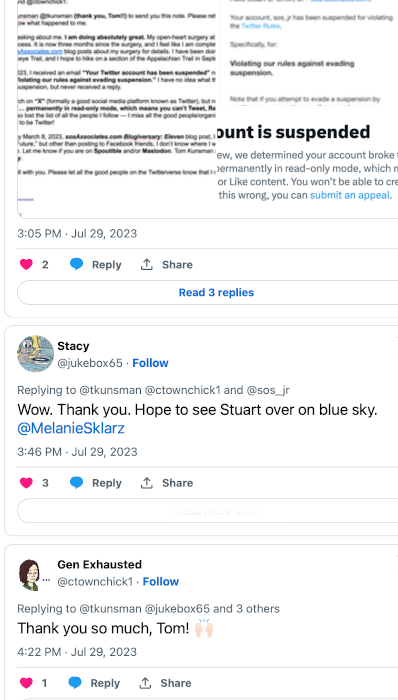Click reply bubble on Gen Exhausted's tweet

pos(75,683)
